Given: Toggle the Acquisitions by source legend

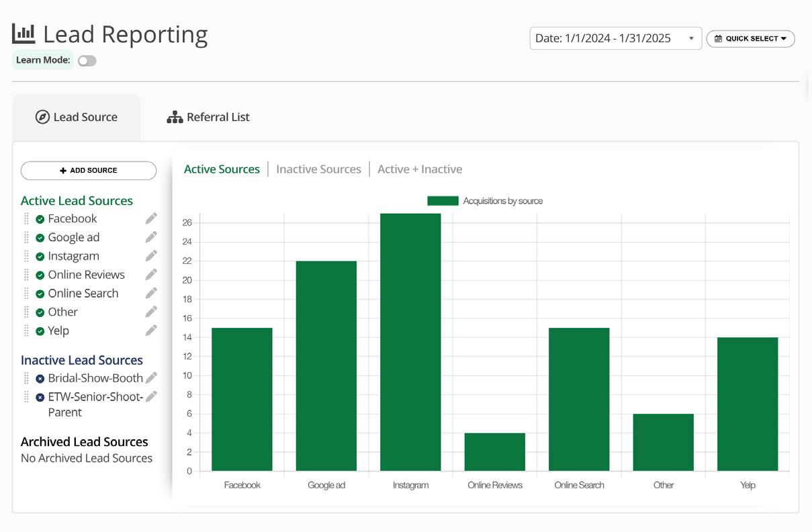Looking at the screenshot, I should pyautogui.click(x=485, y=201).
